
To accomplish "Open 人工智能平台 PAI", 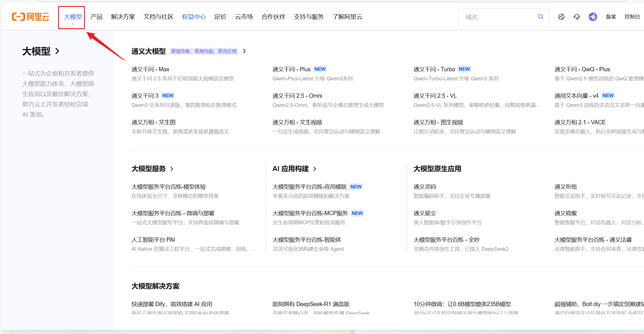I will tap(153, 240).
